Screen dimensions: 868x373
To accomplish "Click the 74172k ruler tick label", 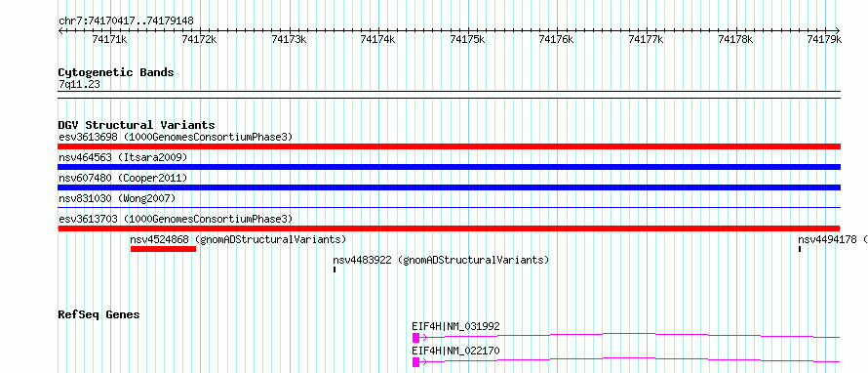I will pos(199,39).
